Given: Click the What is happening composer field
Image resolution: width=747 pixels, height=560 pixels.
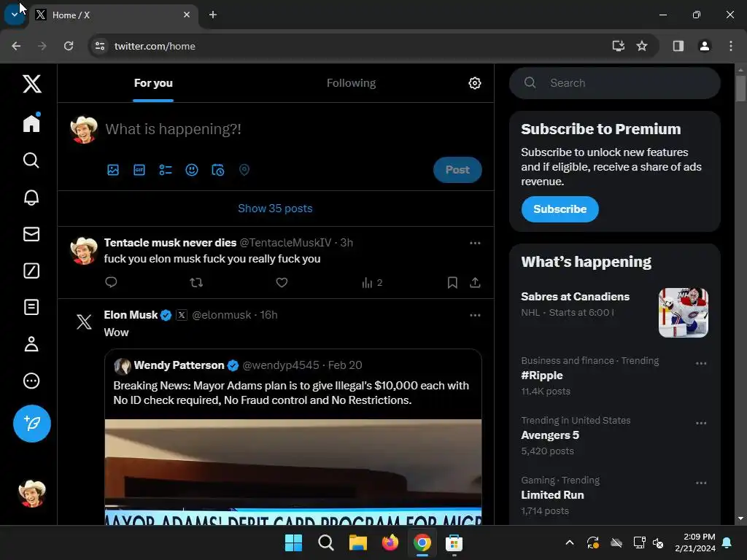Looking at the screenshot, I should [x=174, y=129].
